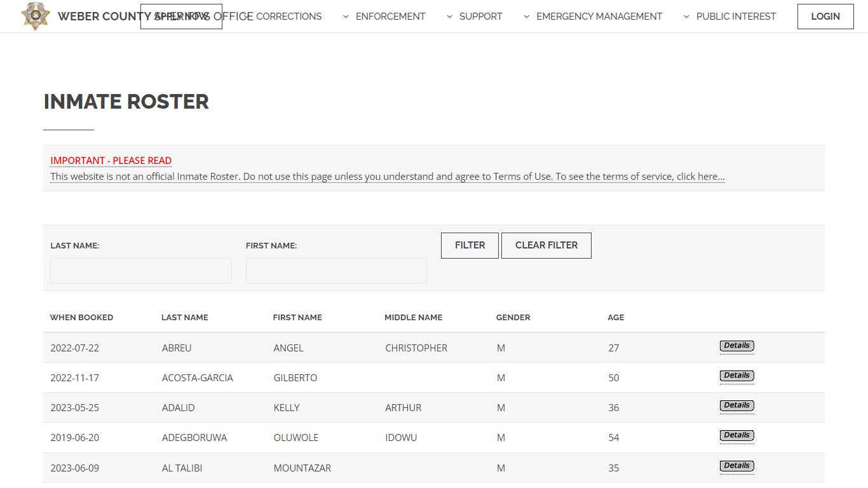The height and width of the screenshot is (488, 868).
Task: Click the Login button
Action: (825, 17)
